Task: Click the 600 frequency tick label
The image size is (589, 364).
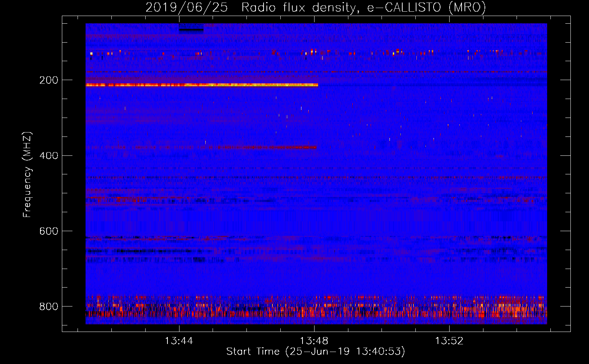Action: coord(49,232)
